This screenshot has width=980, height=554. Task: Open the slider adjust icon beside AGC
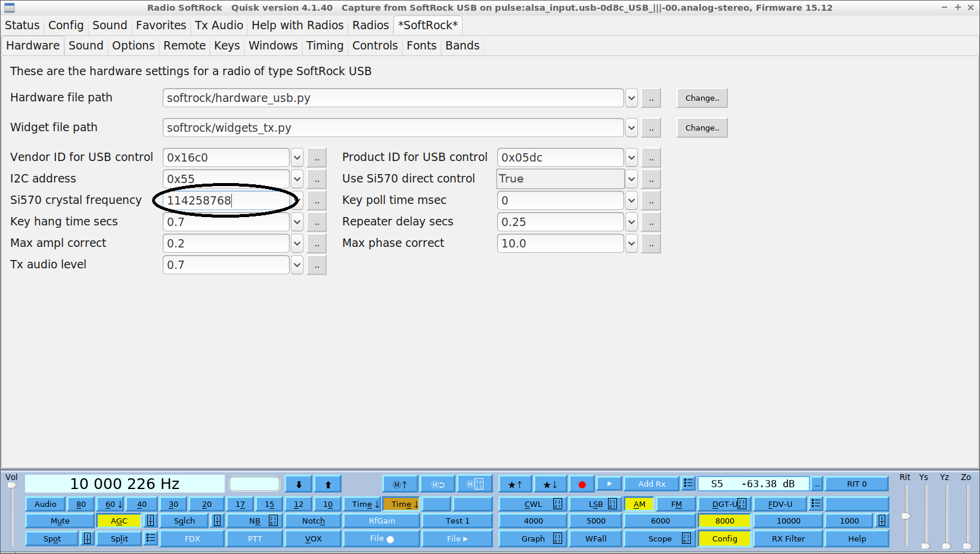(x=151, y=521)
